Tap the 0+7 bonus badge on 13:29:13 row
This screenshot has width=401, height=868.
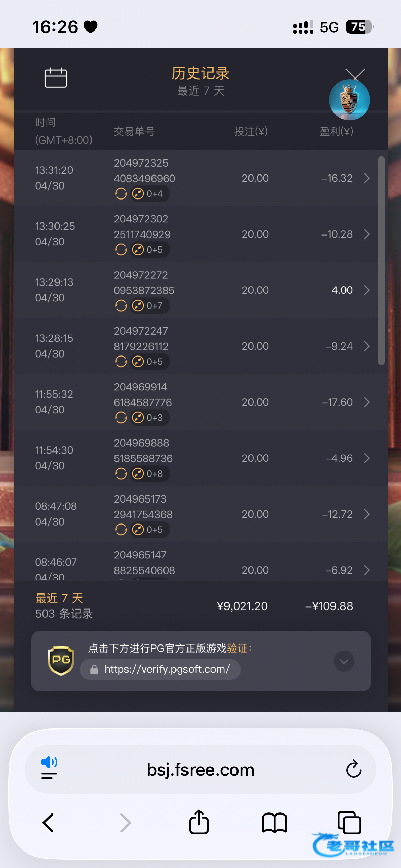coord(149,306)
